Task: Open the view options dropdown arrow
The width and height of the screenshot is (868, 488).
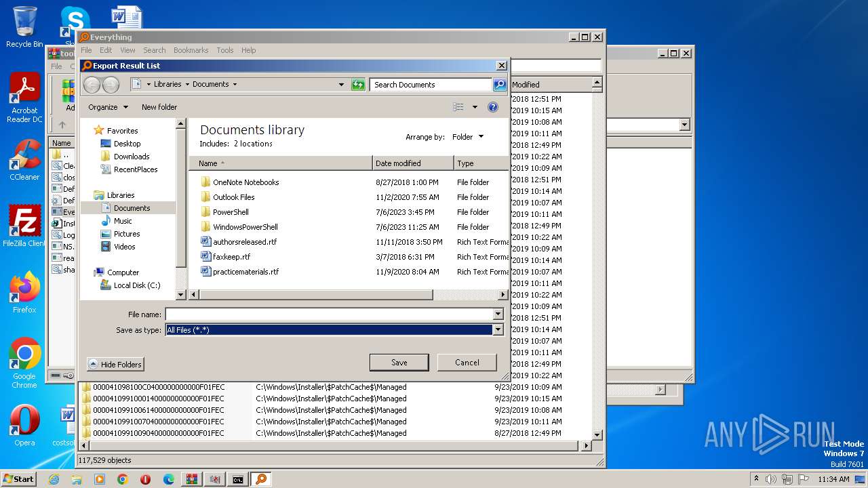Action: [x=475, y=107]
